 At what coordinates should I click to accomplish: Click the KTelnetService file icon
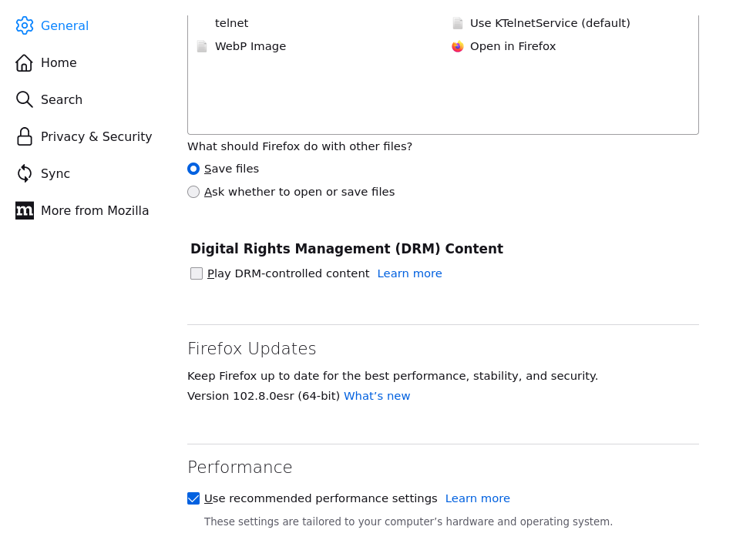pos(458,24)
